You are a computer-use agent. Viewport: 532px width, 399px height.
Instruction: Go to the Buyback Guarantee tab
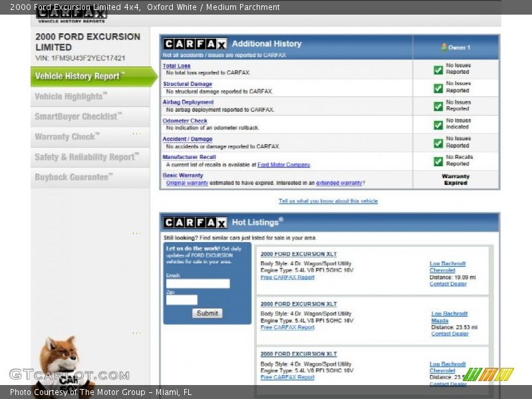coord(90,178)
